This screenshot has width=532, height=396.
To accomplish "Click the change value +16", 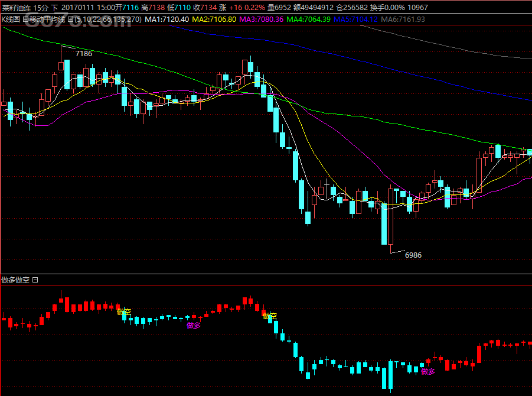I will [236, 8].
